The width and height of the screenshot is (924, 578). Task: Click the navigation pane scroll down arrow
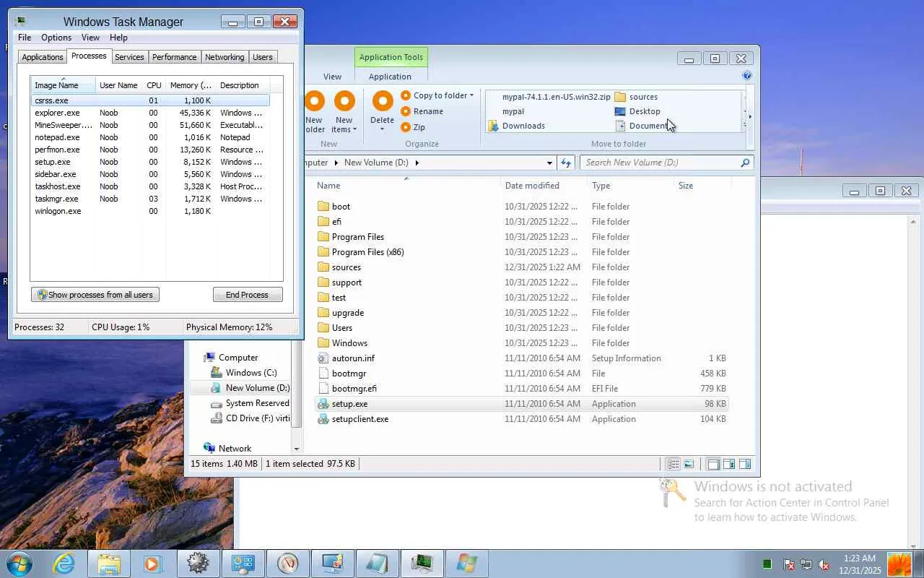296,449
